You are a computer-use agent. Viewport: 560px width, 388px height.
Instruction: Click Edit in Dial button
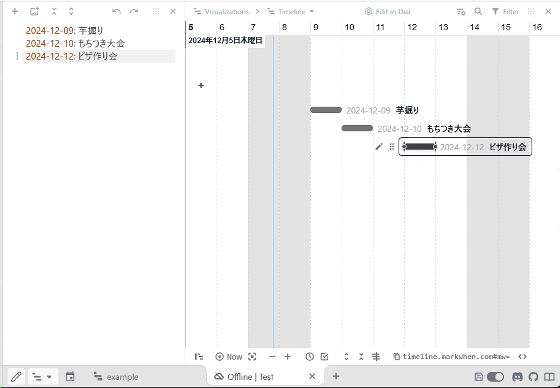388,11
